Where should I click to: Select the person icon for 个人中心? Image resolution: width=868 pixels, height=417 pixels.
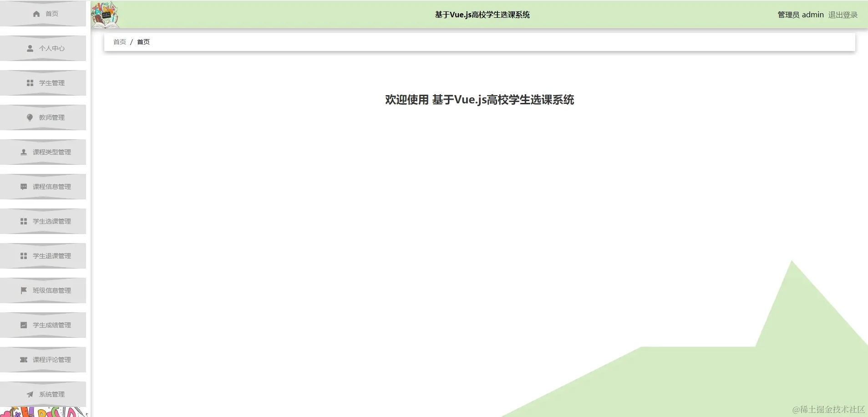tap(30, 48)
